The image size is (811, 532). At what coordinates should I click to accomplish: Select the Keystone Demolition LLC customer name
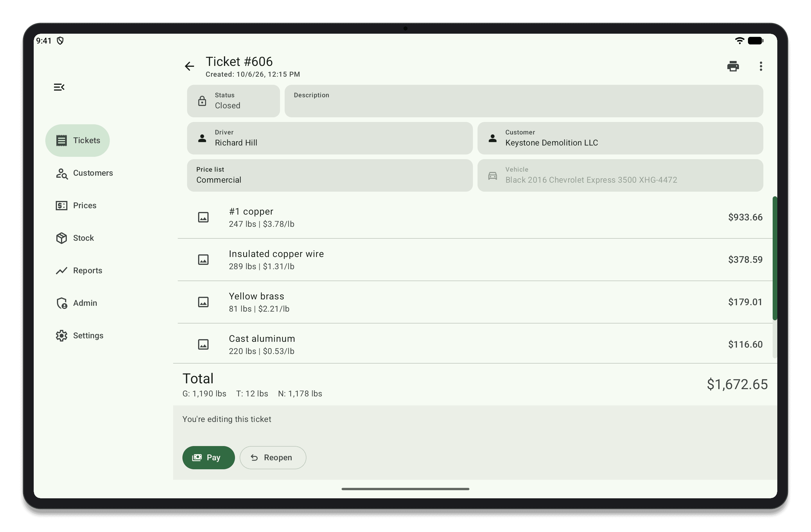(551, 143)
